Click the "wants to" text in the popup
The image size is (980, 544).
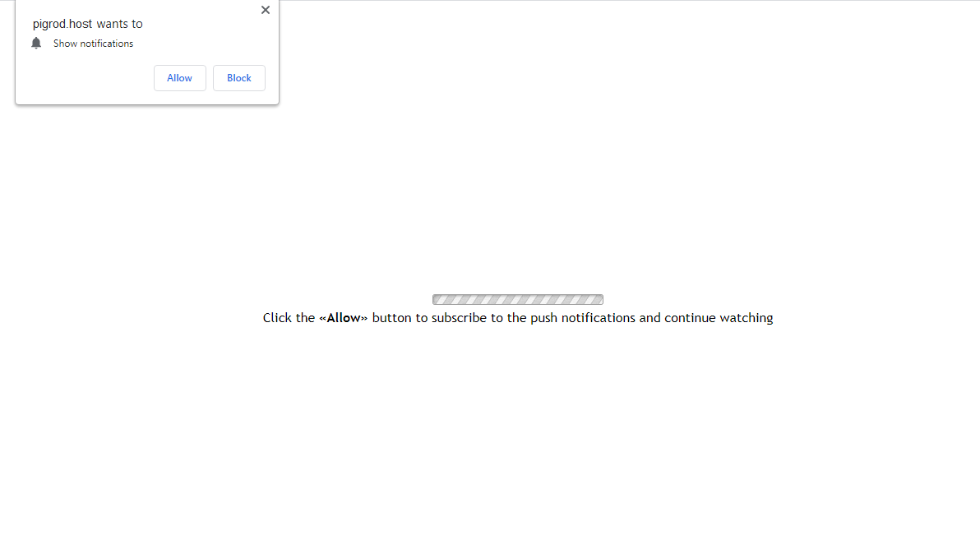point(119,24)
